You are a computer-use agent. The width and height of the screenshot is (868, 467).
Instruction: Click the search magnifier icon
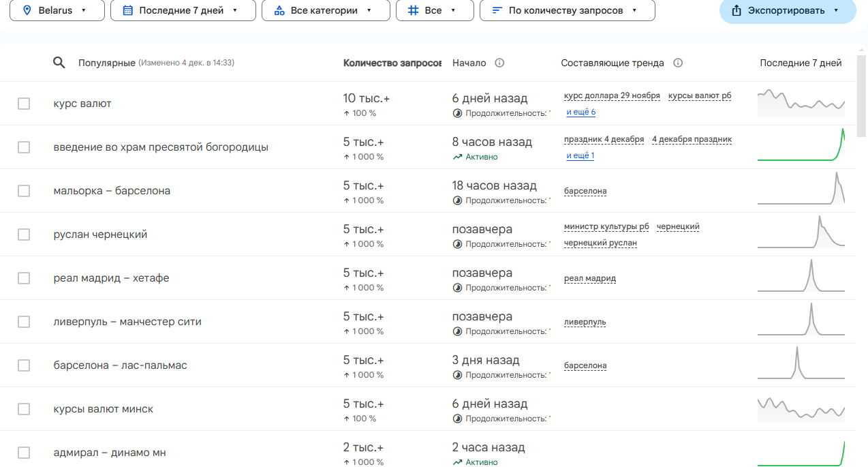(59, 63)
